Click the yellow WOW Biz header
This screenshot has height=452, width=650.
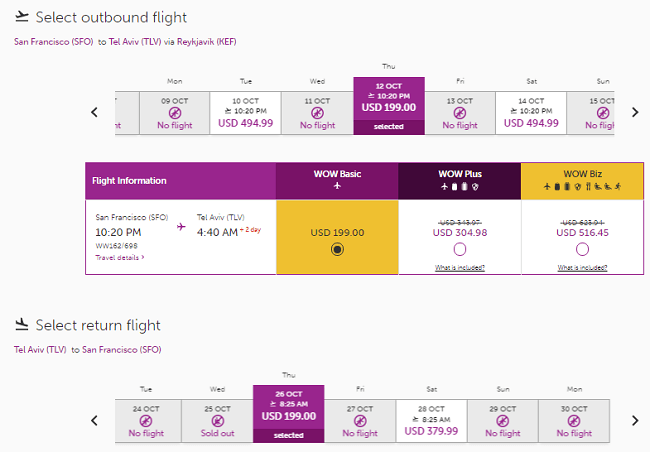582,181
